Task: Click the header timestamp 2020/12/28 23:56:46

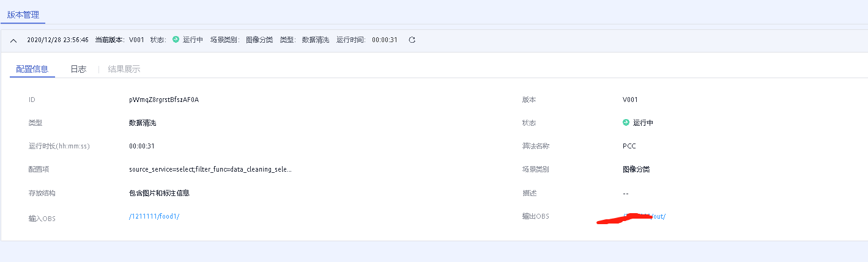Action: coord(57,40)
